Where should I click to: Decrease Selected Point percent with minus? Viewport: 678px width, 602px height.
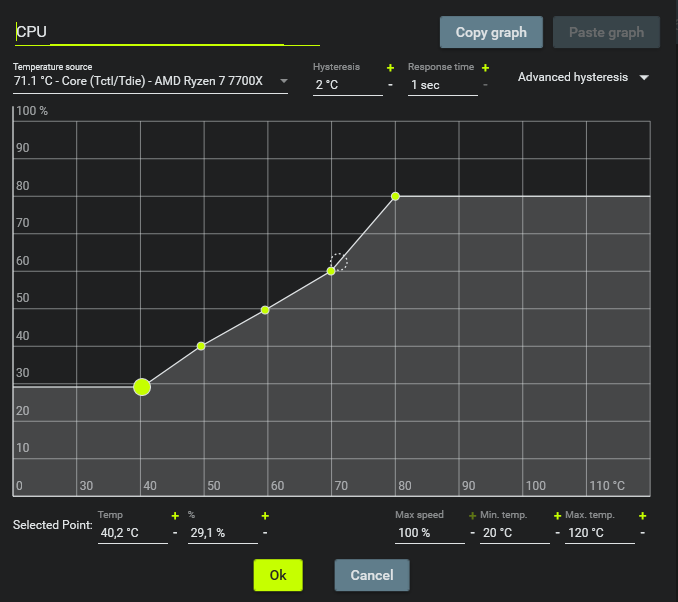(265, 533)
